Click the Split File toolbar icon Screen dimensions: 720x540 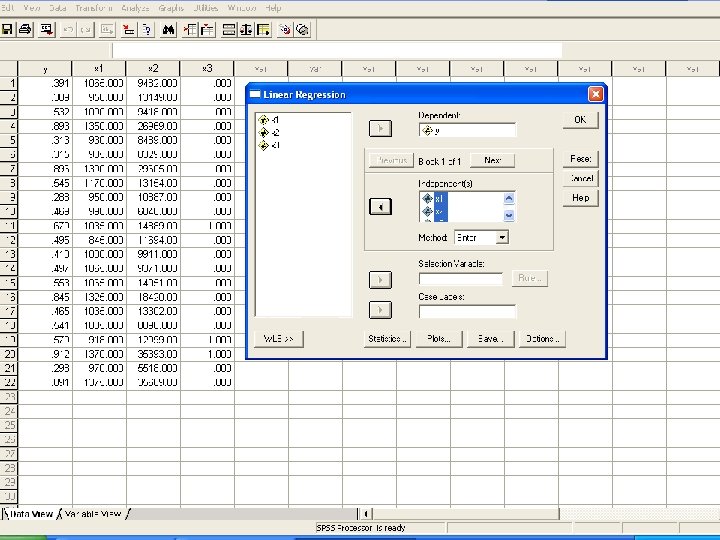point(229,30)
